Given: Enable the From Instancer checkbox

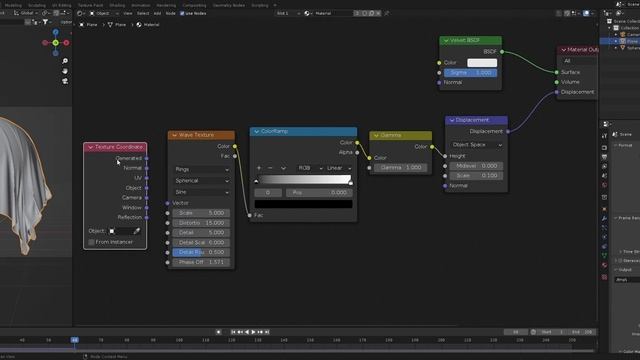Looking at the screenshot, I should click(x=91, y=242).
